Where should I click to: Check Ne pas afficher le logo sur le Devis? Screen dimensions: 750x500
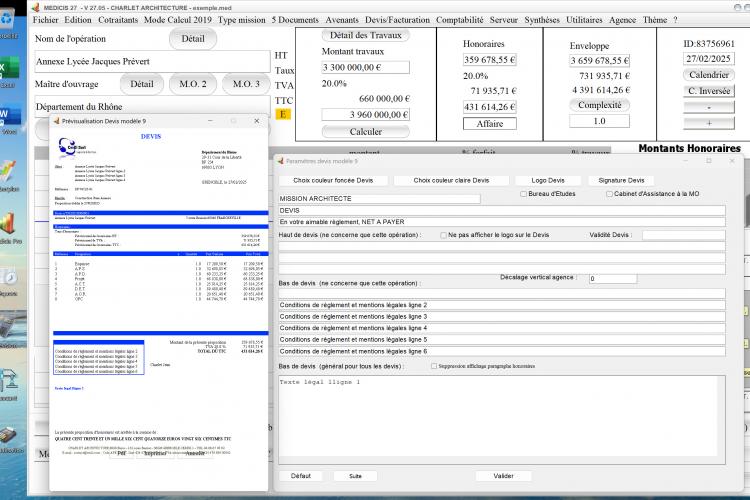click(443, 235)
